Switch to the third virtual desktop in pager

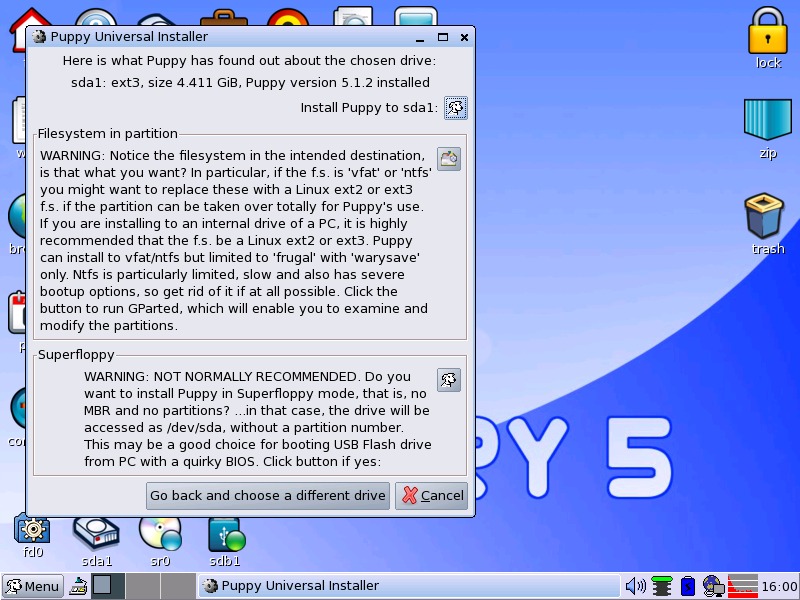pos(178,586)
